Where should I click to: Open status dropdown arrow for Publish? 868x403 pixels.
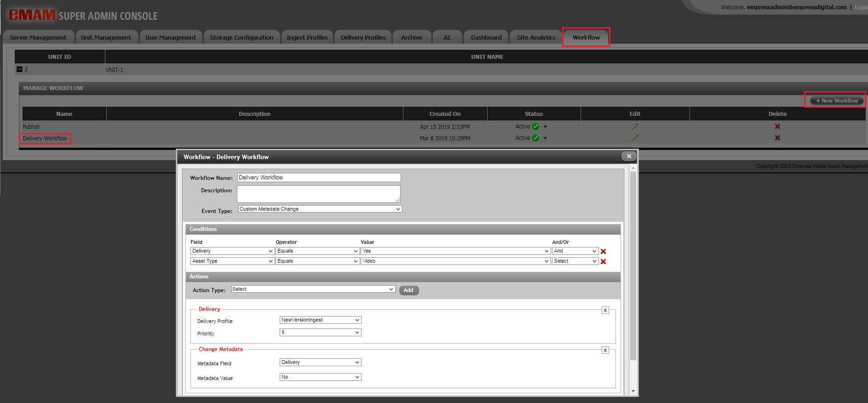545,127
